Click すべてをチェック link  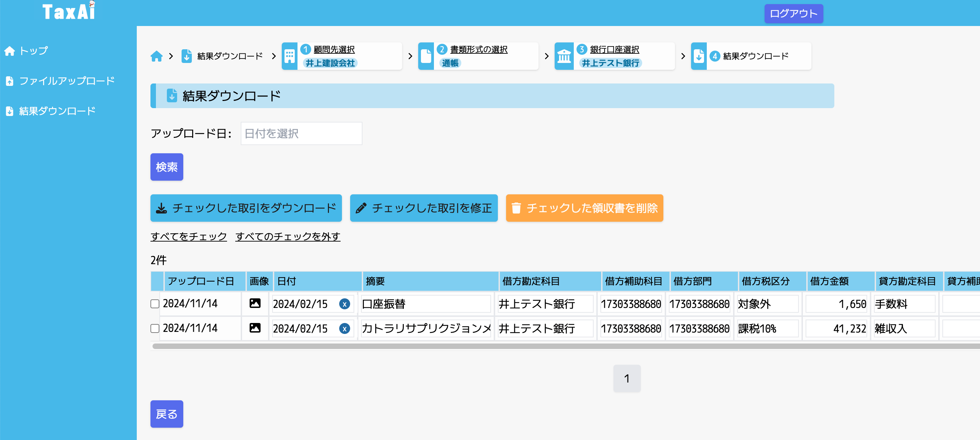(x=188, y=236)
